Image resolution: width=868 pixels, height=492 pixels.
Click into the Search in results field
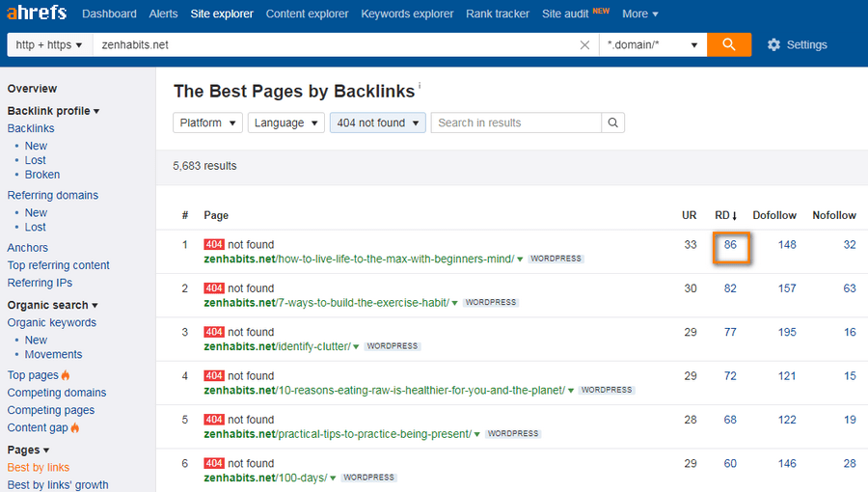pyautogui.click(x=516, y=123)
